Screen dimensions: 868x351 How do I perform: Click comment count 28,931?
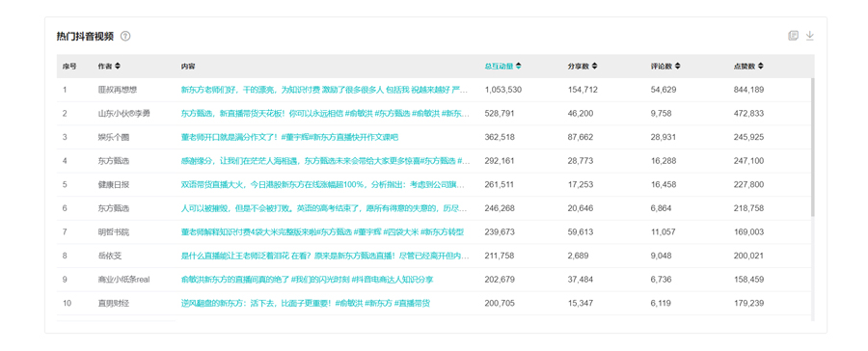[664, 137]
